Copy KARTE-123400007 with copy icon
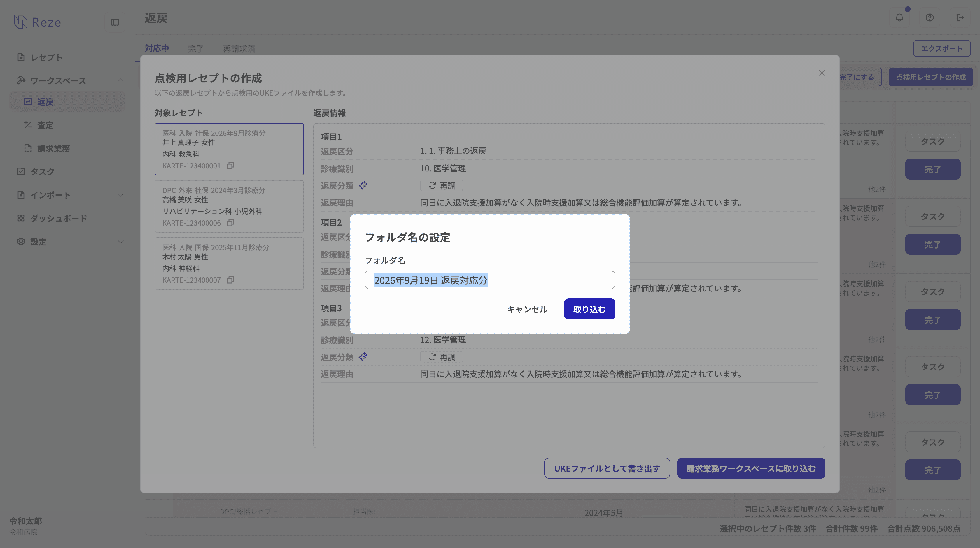The height and width of the screenshot is (548, 980). coord(230,280)
